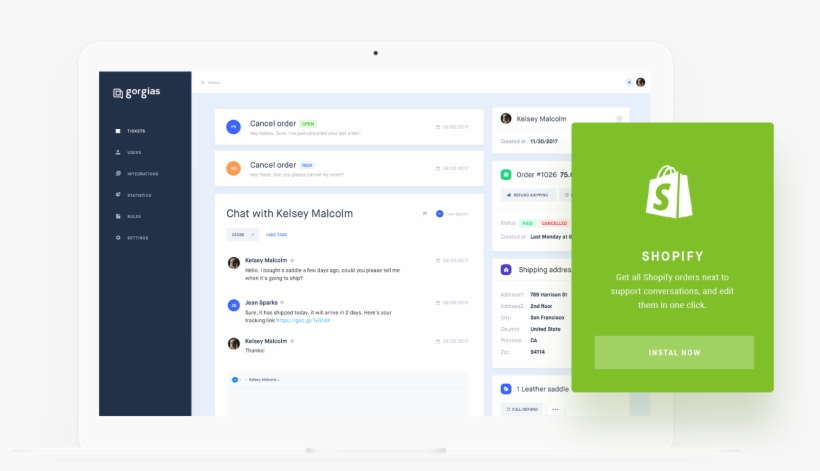820x471 pixels.
Task: Click the small blue status dot beside the avatar
Action: pos(629,82)
